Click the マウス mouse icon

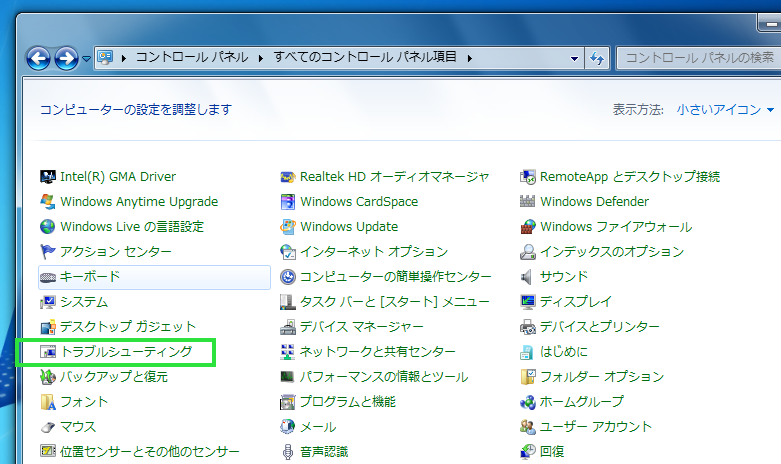point(48,427)
